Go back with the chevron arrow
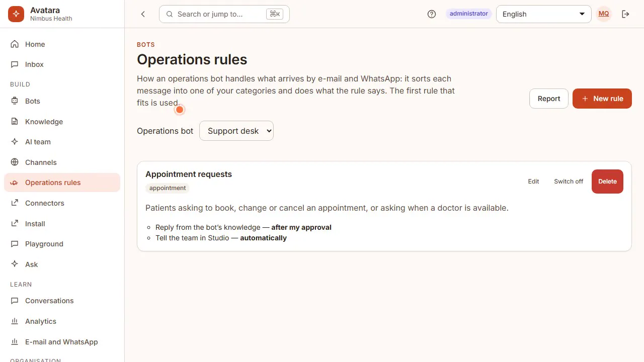644x362 pixels. [143, 14]
